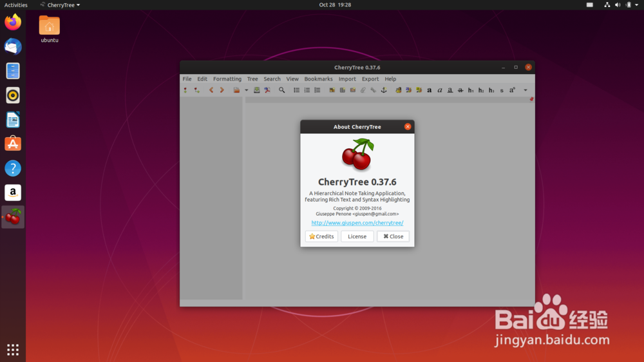
Task: Click the Insert Anchor icon
Action: tap(384, 90)
